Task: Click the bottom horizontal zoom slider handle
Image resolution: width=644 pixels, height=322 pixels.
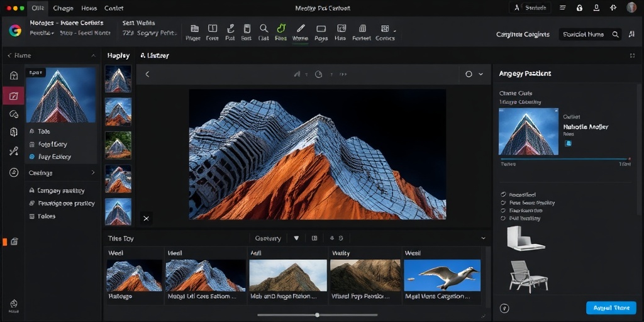Action: pyautogui.click(x=317, y=315)
